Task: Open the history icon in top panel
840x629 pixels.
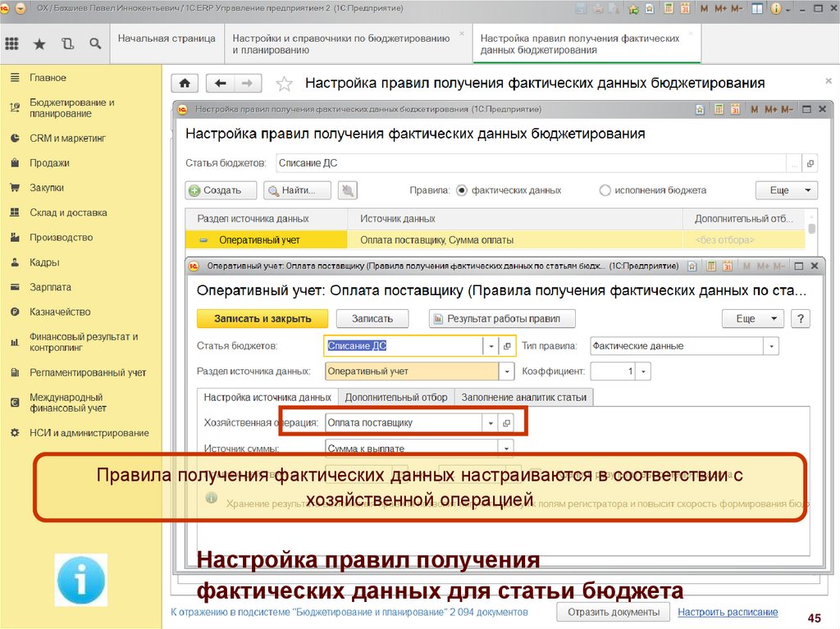Action: coord(67,43)
